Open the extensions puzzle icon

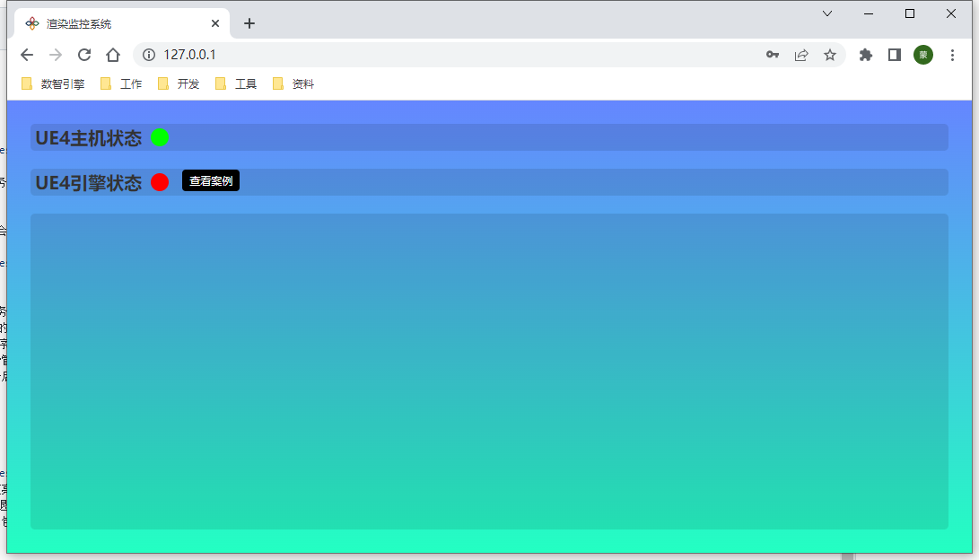point(865,55)
